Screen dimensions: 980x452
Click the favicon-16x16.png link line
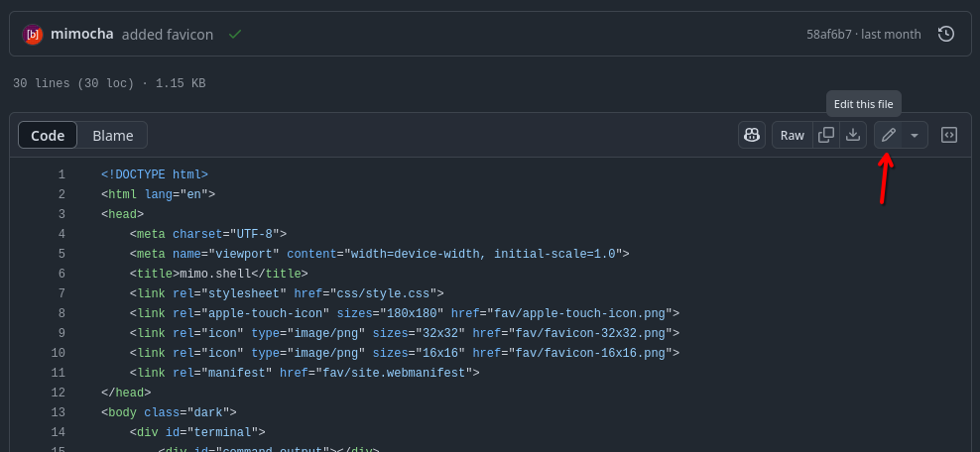click(x=405, y=353)
